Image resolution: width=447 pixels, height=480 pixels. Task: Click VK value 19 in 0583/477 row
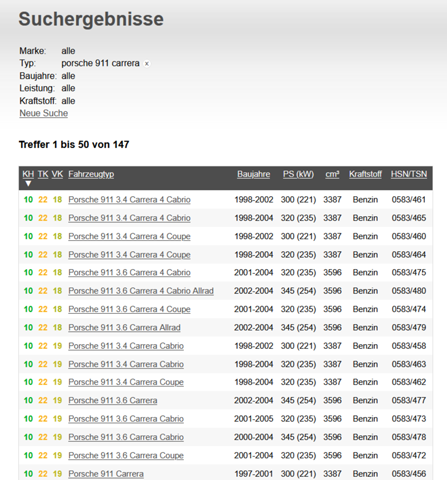pos(57,401)
